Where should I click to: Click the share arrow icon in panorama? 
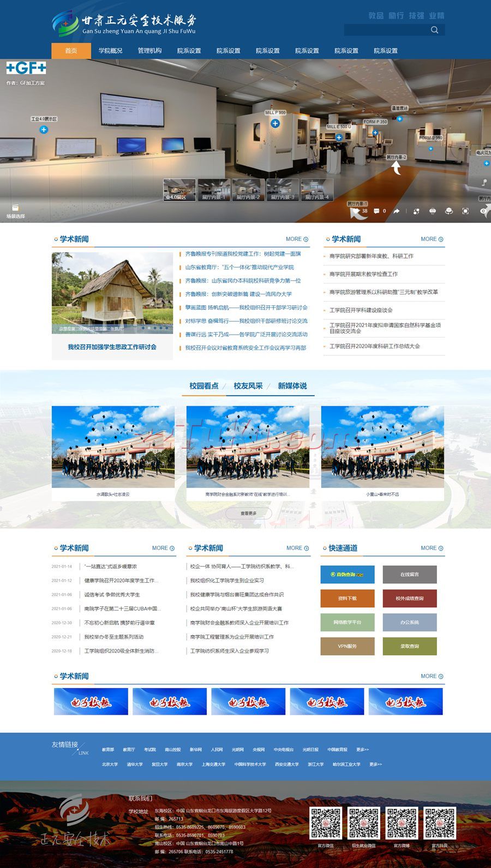point(397,211)
